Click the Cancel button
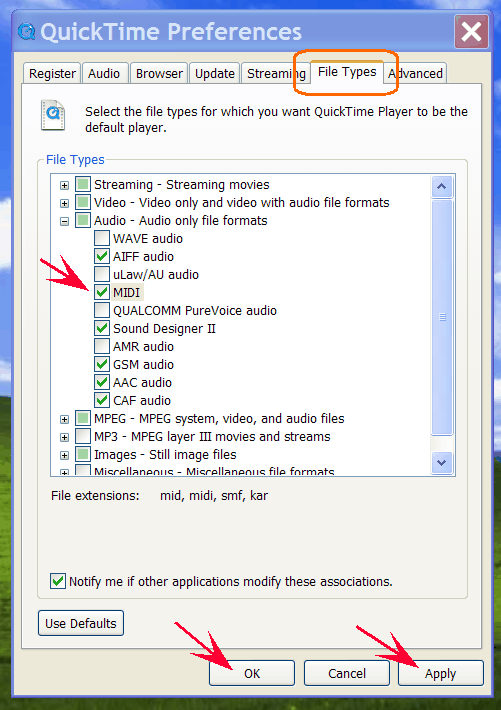This screenshot has width=501, height=710. [347, 673]
